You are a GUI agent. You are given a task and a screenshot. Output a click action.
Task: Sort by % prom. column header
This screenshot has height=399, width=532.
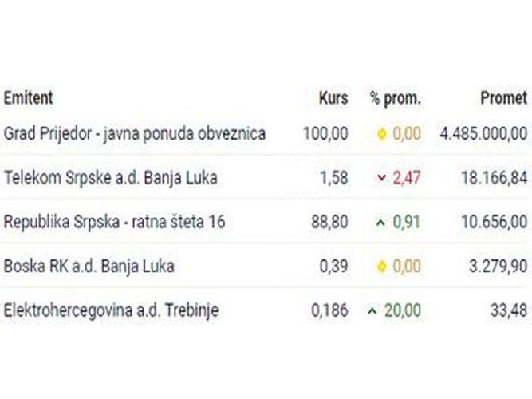coord(395,98)
